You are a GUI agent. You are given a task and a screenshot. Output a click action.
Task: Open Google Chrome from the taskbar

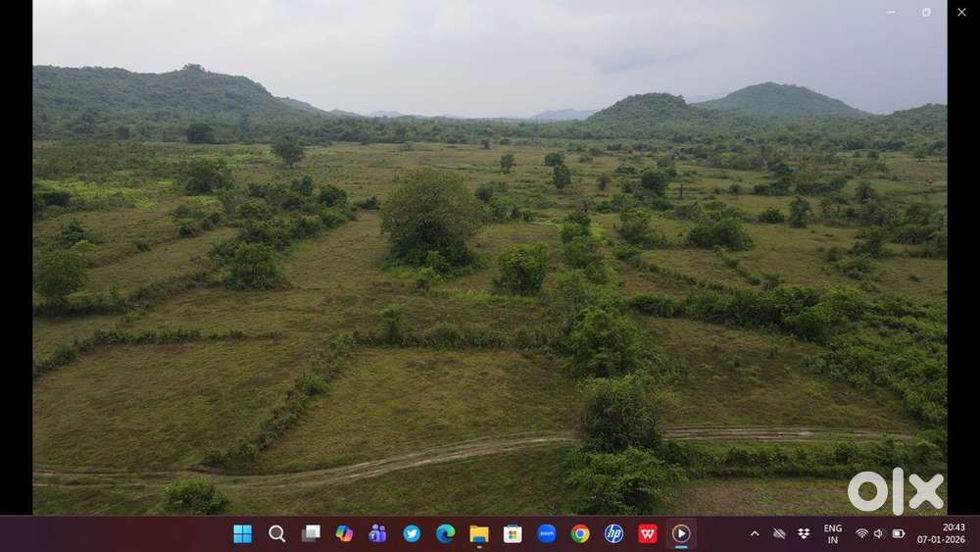pyautogui.click(x=580, y=533)
